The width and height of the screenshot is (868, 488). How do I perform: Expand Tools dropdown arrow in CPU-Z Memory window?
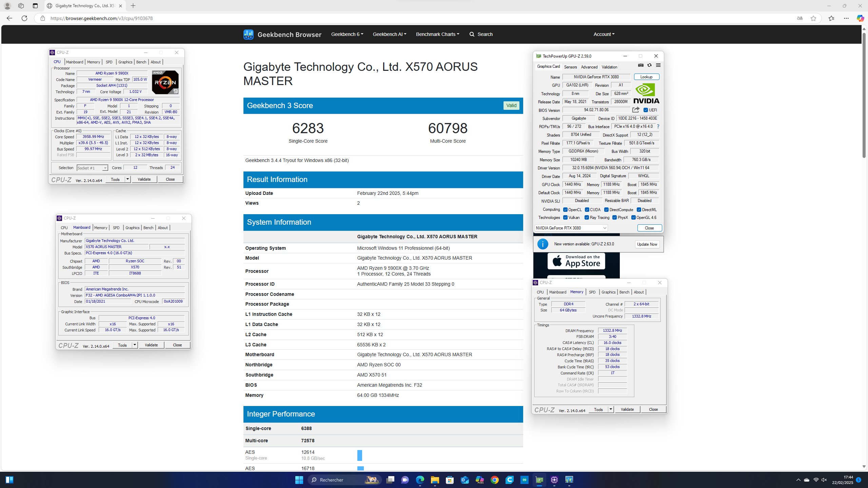coord(611,409)
